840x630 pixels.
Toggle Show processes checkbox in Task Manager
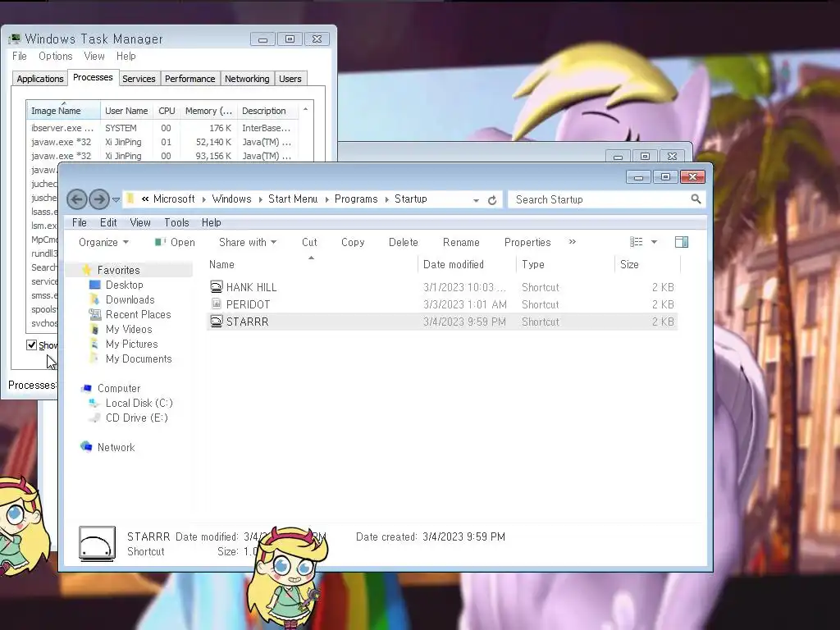pyautogui.click(x=32, y=345)
